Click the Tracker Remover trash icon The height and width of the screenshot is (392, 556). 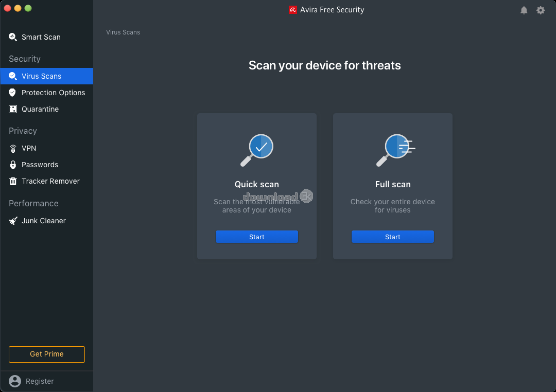(13, 181)
